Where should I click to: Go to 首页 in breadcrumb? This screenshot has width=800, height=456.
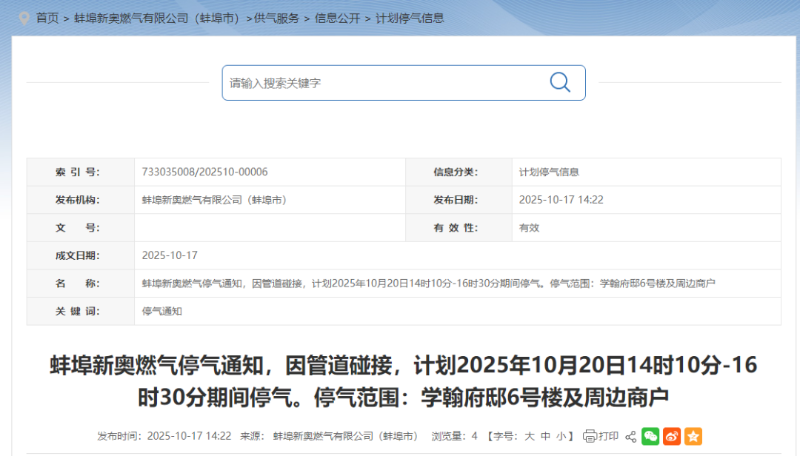(47, 18)
